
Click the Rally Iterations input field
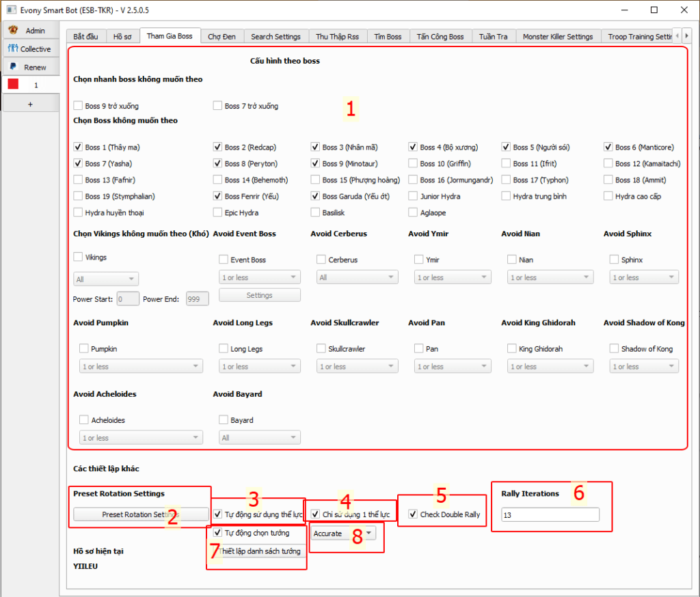(550, 515)
